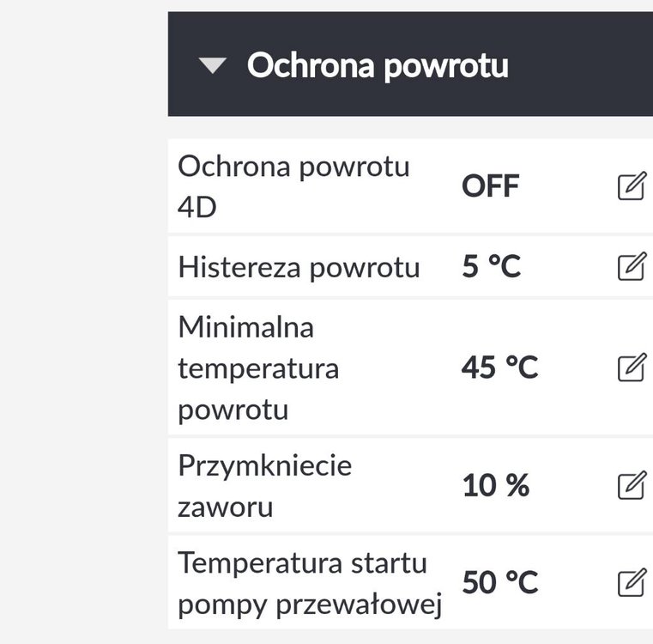Click empty dark header bar area
The image size is (653, 644).
(x=583, y=65)
